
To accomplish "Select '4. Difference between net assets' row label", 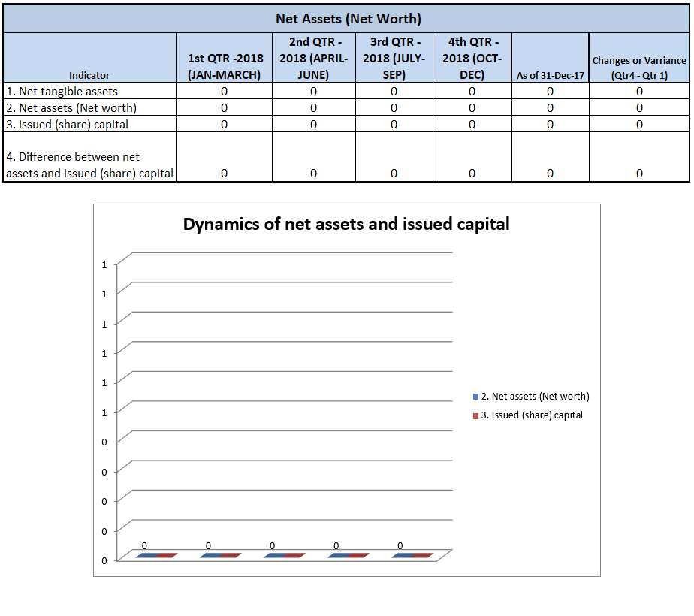I will tap(89, 165).
